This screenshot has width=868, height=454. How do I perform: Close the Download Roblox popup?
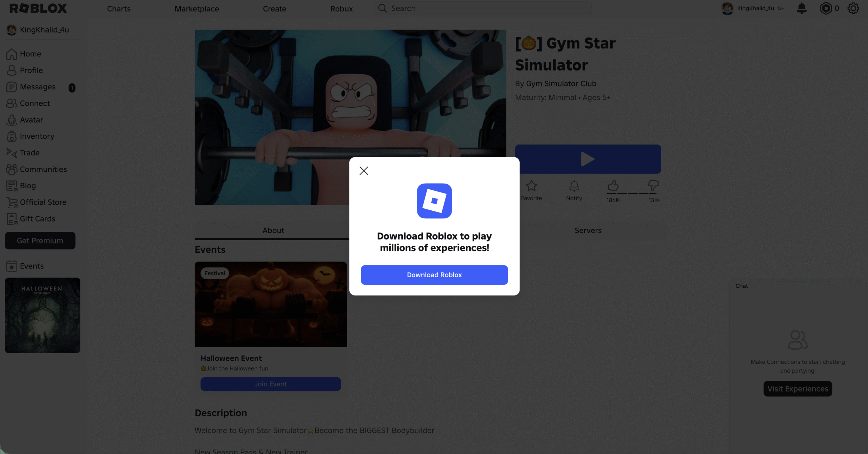[364, 171]
